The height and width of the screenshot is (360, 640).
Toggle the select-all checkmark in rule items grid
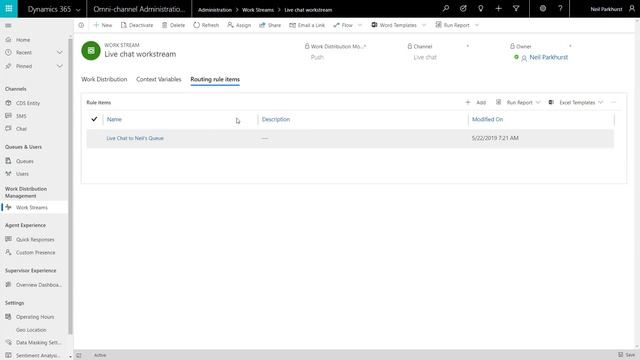[94, 119]
